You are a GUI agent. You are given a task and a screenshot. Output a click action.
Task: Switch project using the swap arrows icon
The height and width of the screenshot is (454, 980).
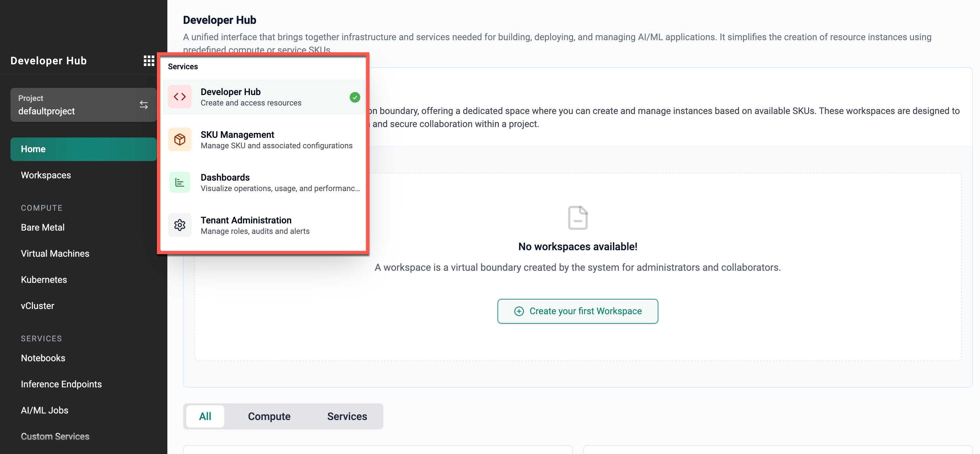pos(144,105)
